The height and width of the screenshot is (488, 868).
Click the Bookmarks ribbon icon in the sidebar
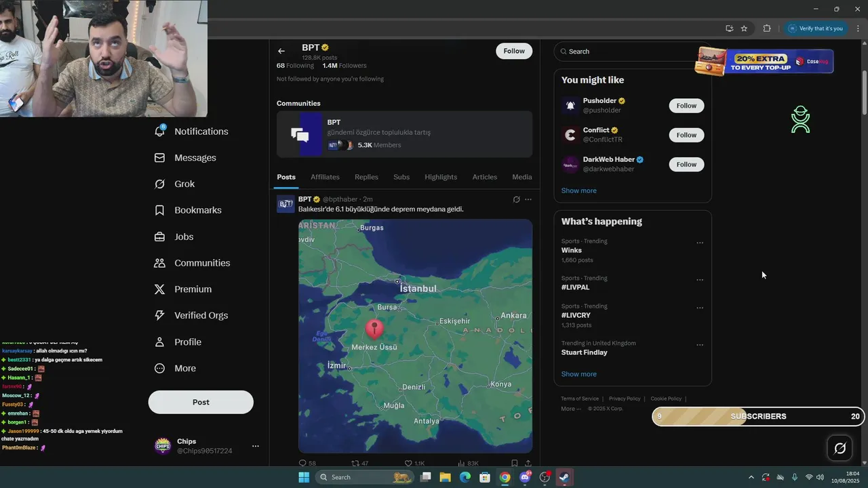pyautogui.click(x=159, y=210)
